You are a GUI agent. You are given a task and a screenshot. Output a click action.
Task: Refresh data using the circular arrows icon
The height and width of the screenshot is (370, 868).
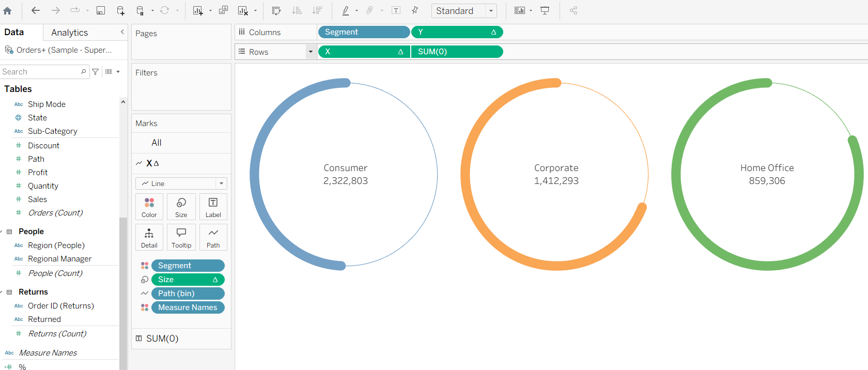tap(165, 10)
